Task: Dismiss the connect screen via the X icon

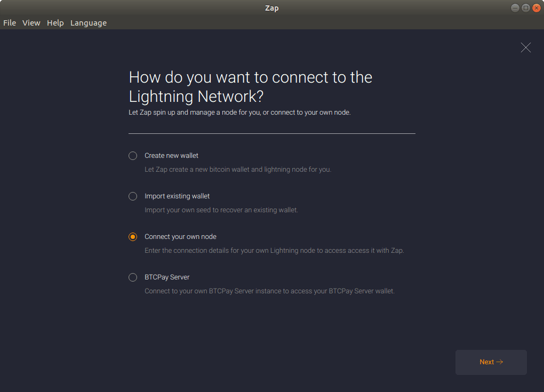Action: tap(525, 47)
